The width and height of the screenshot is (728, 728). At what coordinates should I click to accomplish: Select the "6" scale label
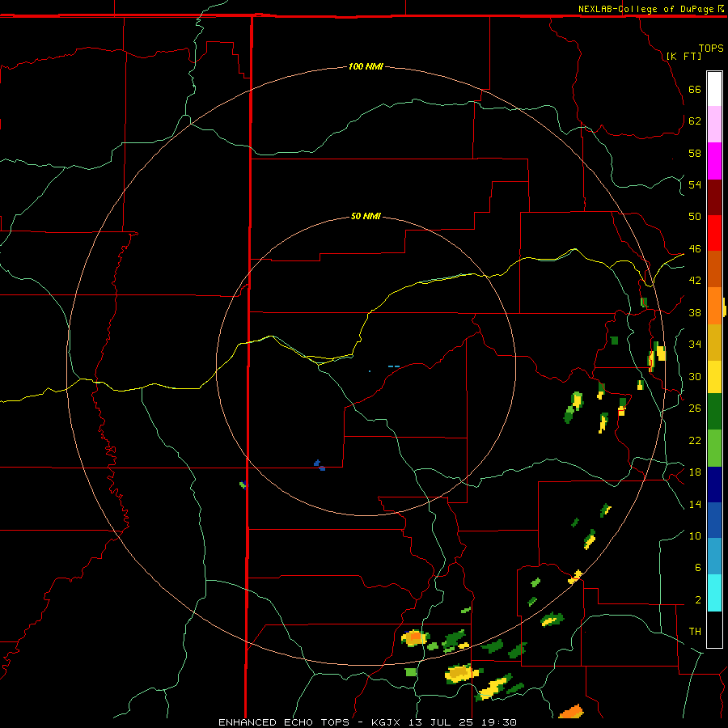[x=697, y=568]
